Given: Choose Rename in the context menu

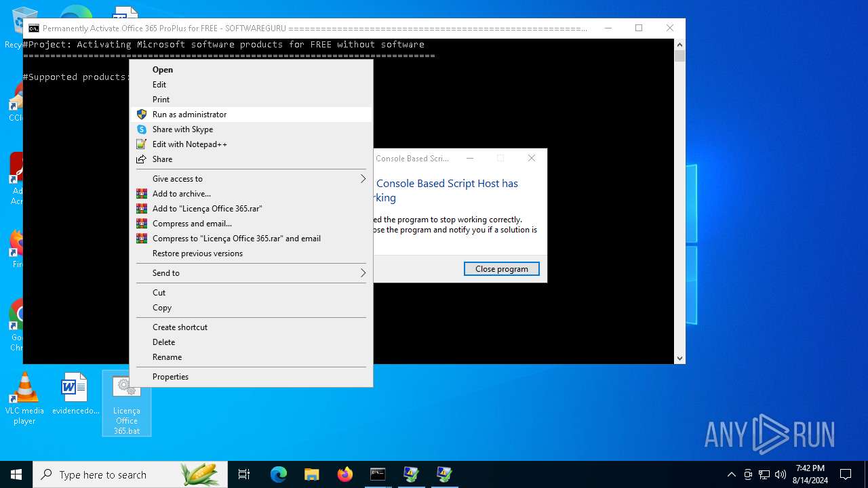Looking at the screenshot, I should 251,357.
